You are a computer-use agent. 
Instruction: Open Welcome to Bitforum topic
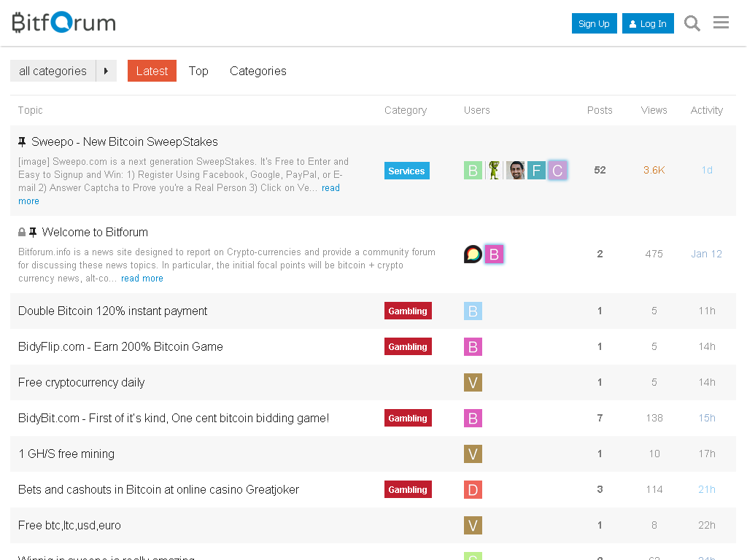[96, 232]
